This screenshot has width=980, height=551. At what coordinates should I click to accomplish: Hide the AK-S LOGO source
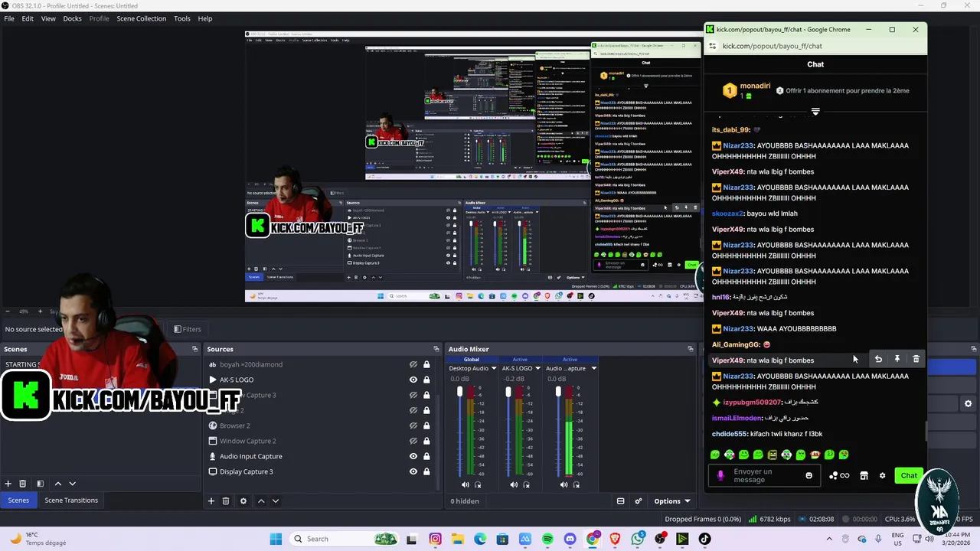tap(413, 380)
